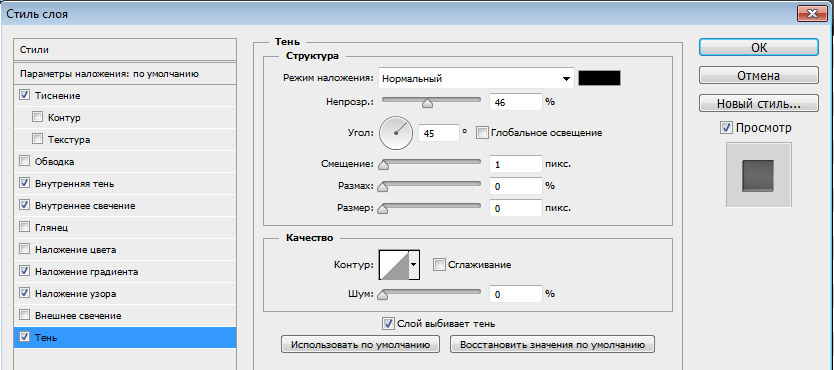The image size is (834, 370).
Task: Click the Шум percent value field
Action: pyautogui.click(x=515, y=294)
